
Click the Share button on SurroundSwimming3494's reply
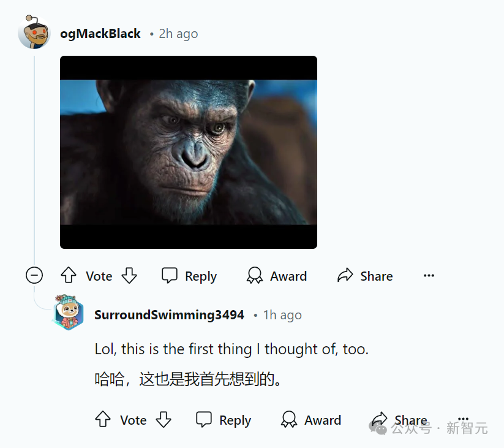pyautogui.click(x=399, y=420)
